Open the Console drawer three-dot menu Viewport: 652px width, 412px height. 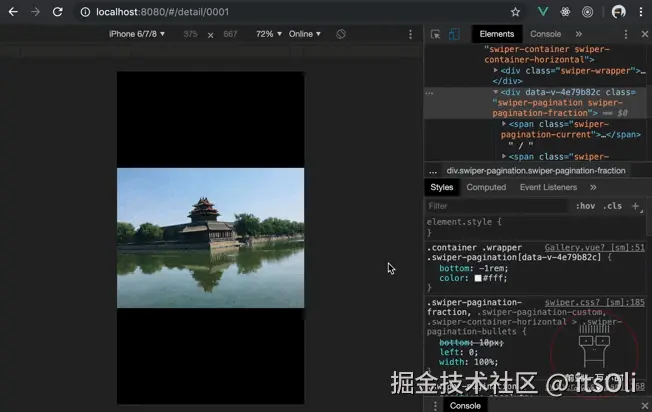(435, 406)
